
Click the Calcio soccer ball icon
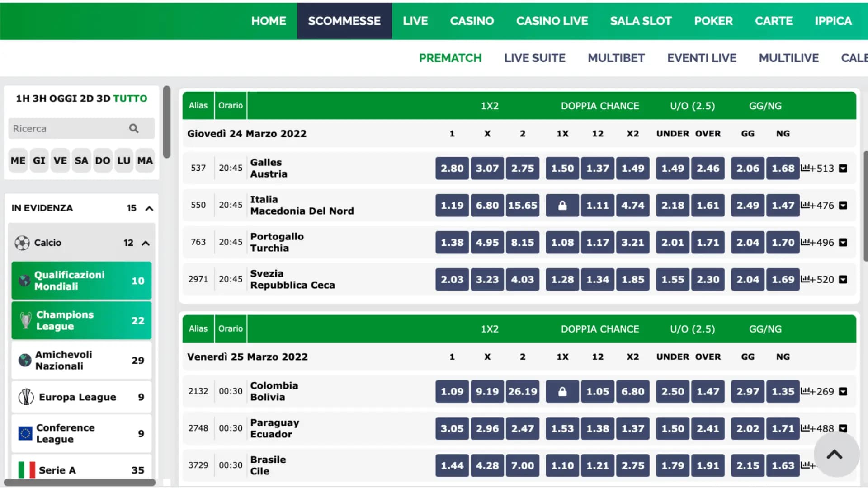22,243
